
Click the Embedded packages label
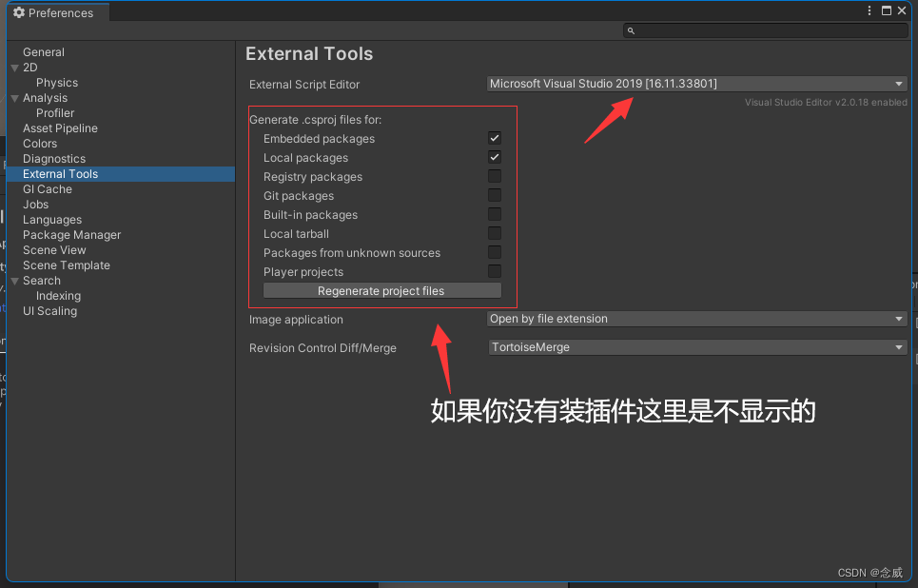tap(319, 139)
